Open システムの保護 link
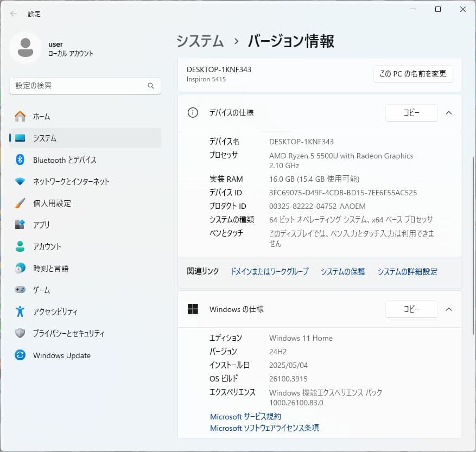 [x=343, y=271]
